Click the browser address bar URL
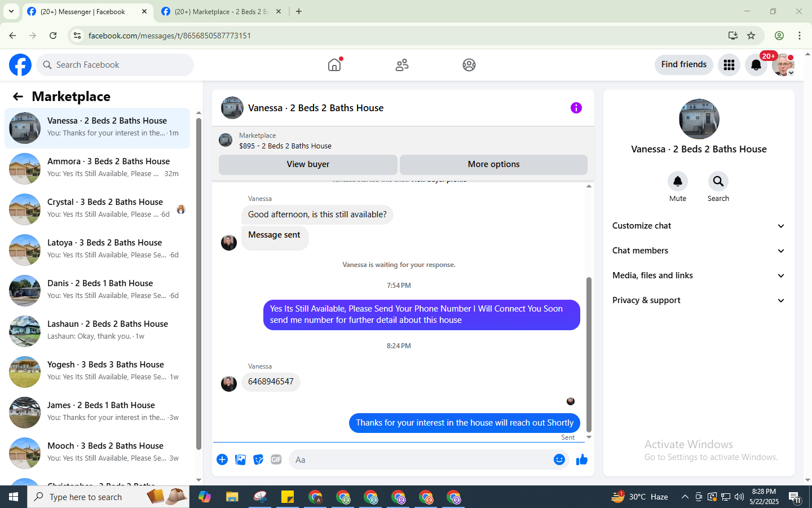The image size is (812, 508). point(170,36)
